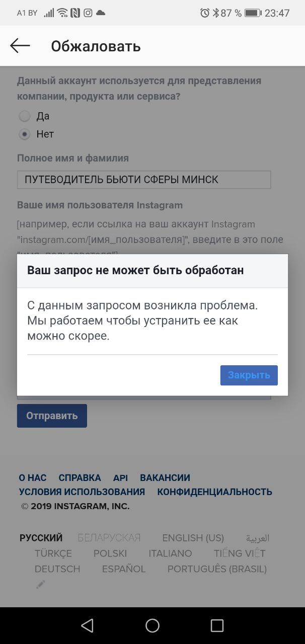Tap the pencil icon below language list

[40, 584]
